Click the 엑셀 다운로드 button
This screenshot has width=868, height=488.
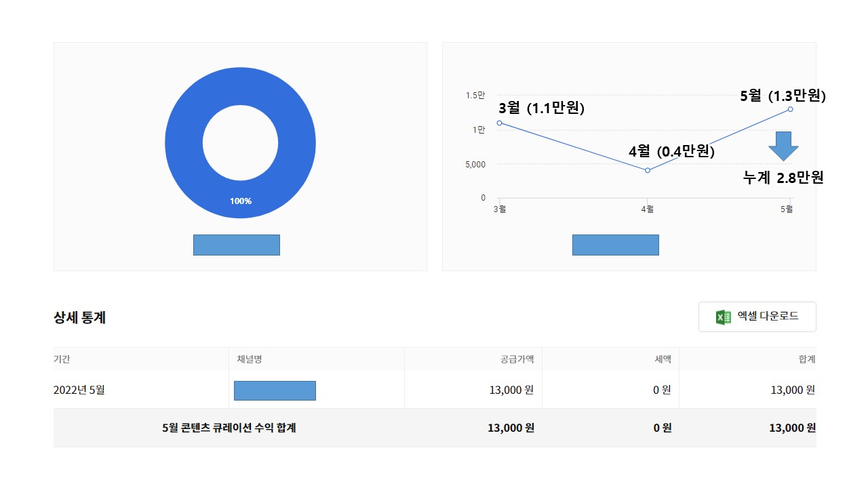coord(757,316)
